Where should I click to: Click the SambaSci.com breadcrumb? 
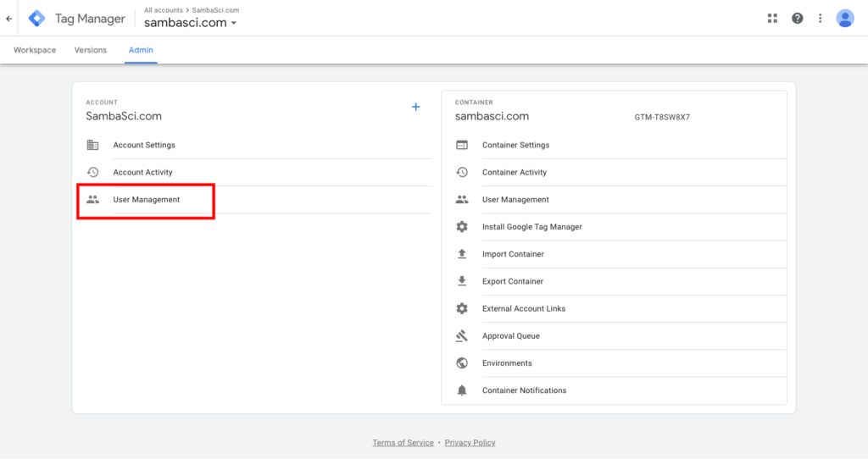point(215,10)
